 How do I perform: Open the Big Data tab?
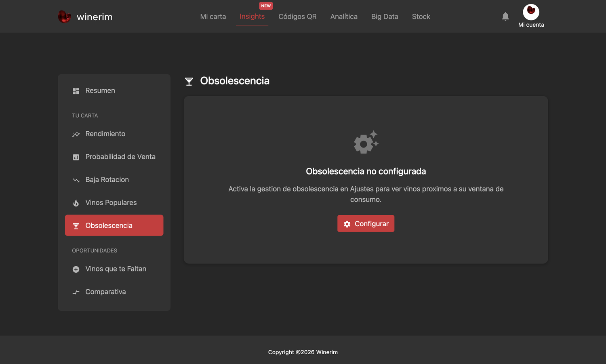[385, 17]
